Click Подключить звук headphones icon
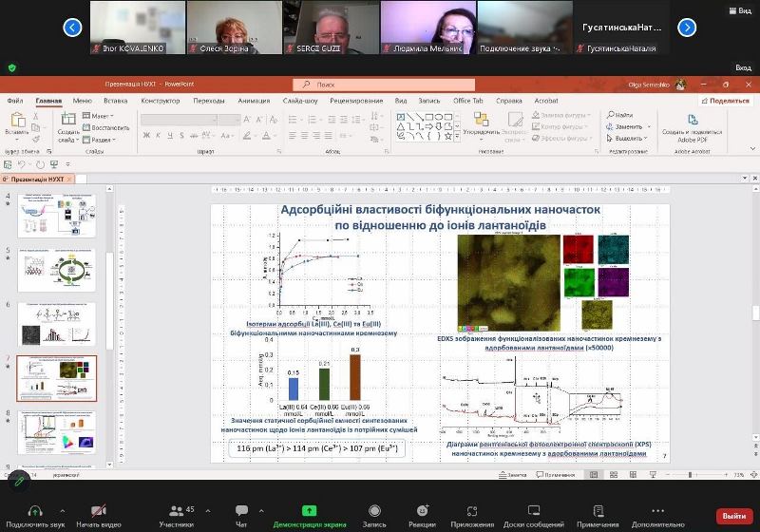Screen dimensions: 760x532 coord(35,510)
